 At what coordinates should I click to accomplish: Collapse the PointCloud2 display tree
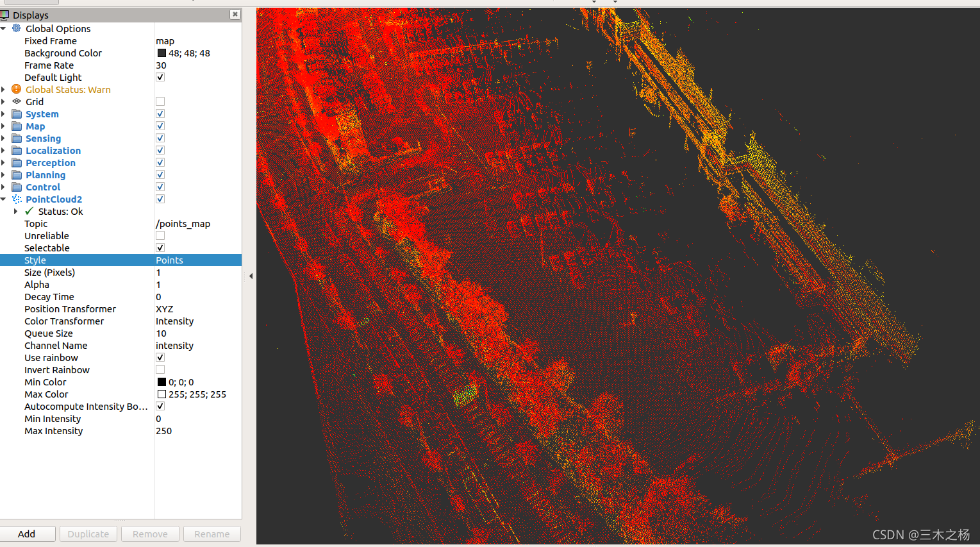tap(3, 199)
